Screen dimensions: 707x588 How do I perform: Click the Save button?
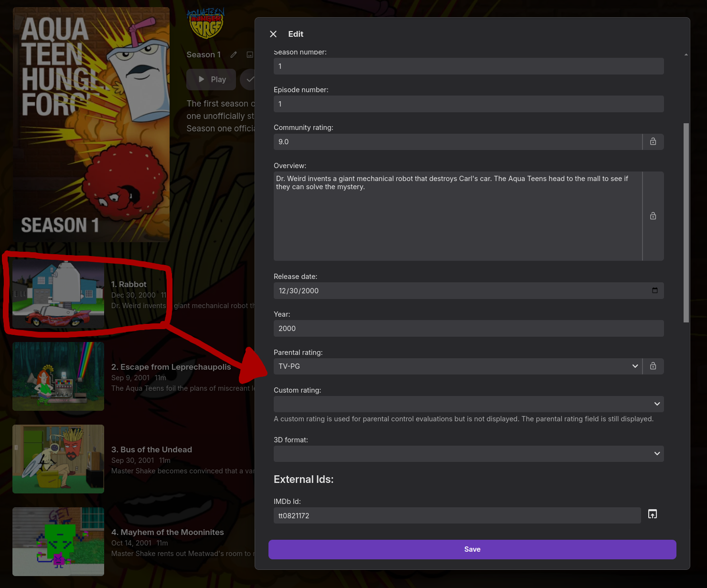[x=472, y=549]
